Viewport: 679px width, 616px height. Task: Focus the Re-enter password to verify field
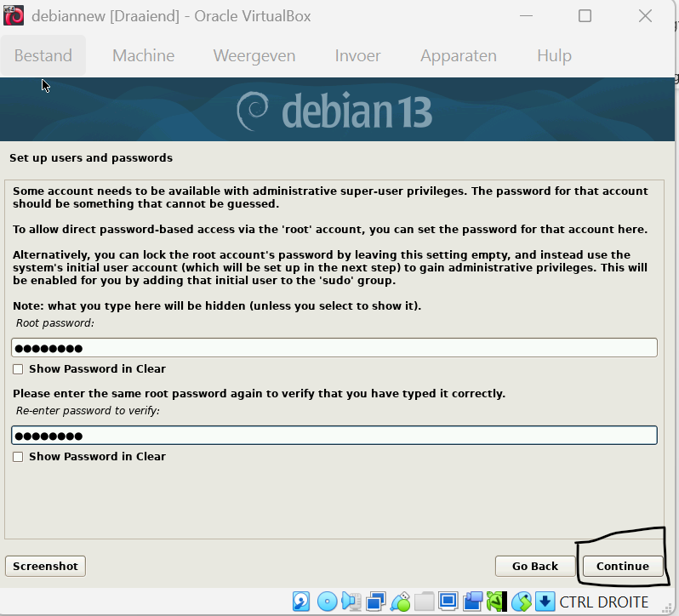tap(334, 435)
